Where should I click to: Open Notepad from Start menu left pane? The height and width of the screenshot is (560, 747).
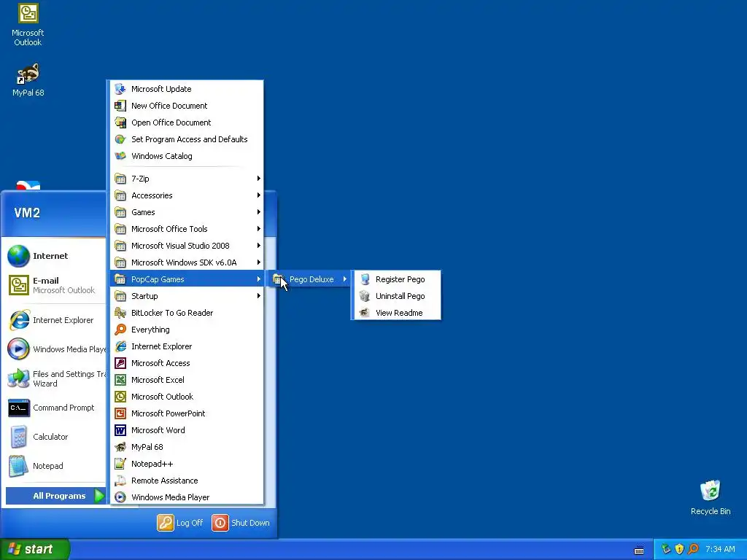55,466
